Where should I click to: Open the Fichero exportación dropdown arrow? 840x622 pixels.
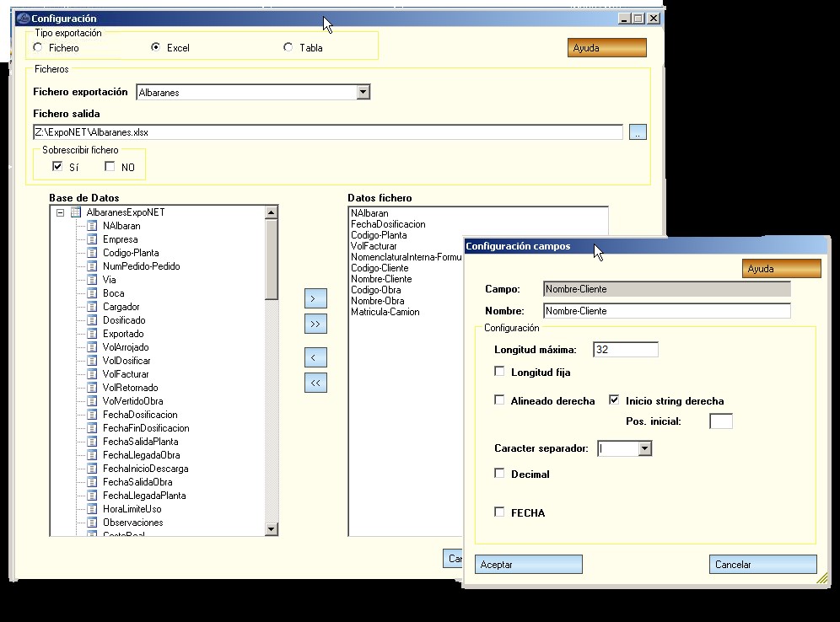point(363,92)
